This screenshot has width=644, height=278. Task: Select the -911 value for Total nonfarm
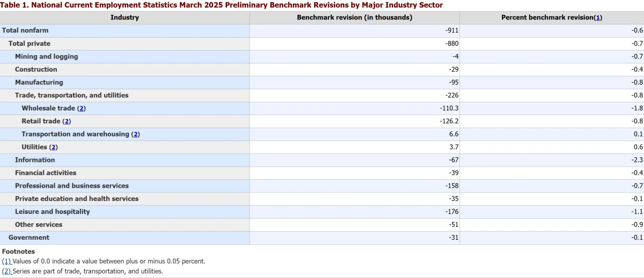click(452, 31)
